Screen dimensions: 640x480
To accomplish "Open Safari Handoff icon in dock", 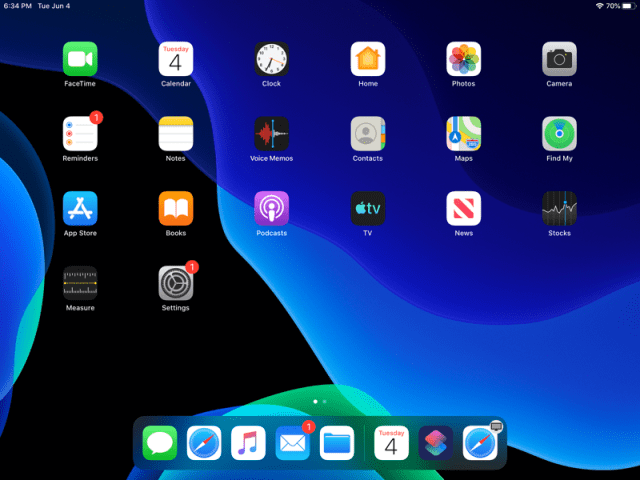I will pyautogui.click(x=480, y=443).
